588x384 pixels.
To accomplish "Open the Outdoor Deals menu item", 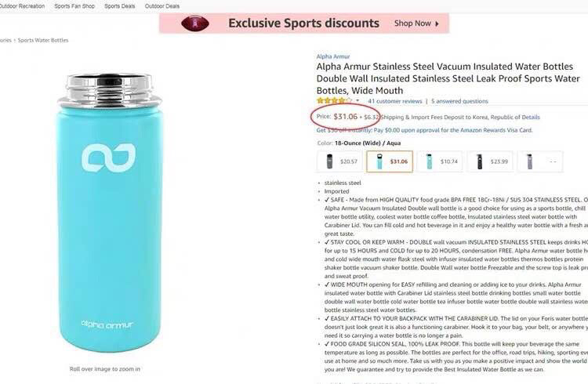I will click(x=162, y=6).
